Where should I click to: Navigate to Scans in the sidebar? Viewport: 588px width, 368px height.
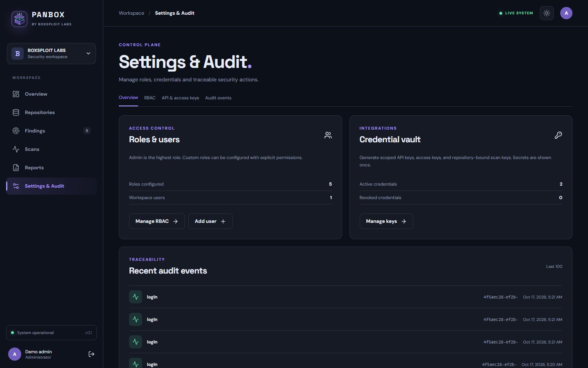pyautogui.click(x=51, y=149)
